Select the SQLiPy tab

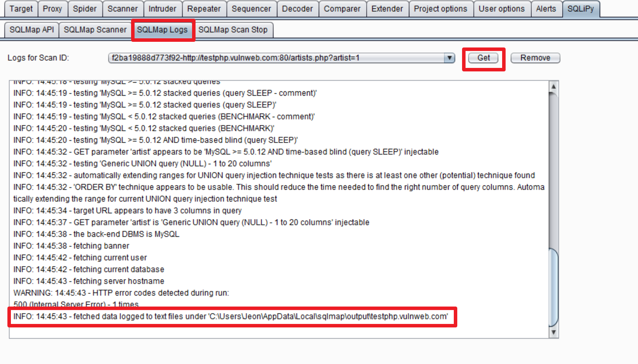tap(581, 9)
